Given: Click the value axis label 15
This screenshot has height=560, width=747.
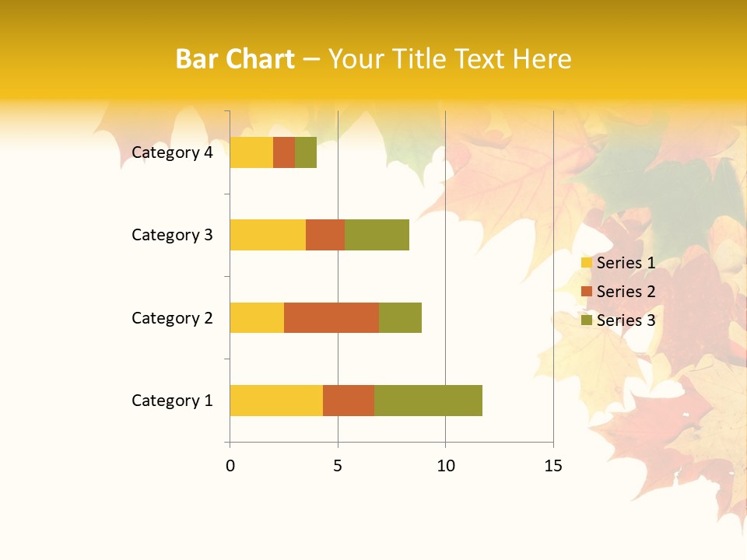Looking at the screenshot, I should 552,466.
